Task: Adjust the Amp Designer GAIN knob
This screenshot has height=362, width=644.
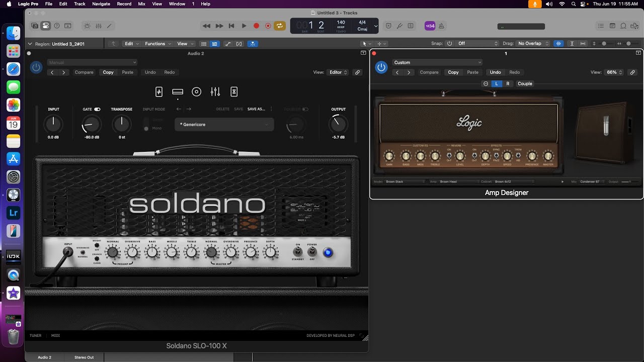Action: (x=389, y=156)
